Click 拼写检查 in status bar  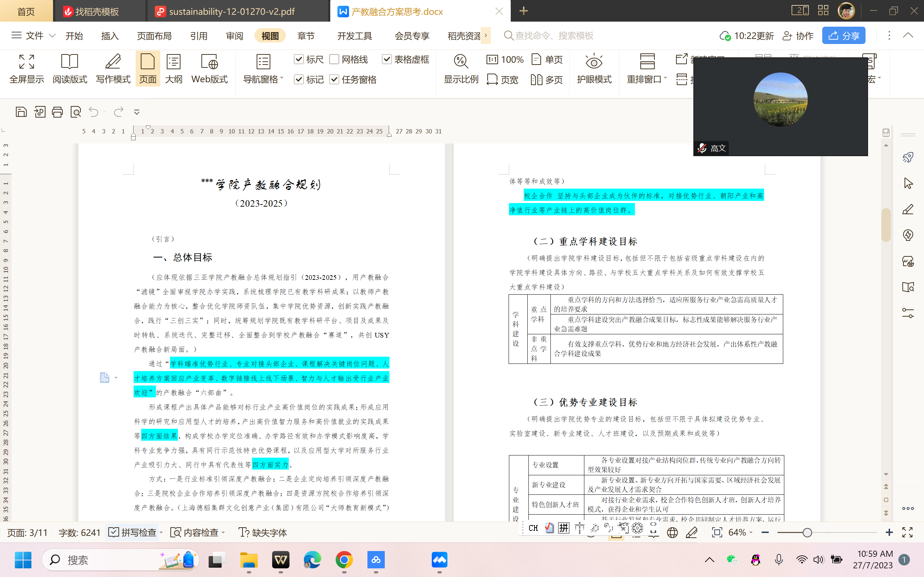pos(134,532)
